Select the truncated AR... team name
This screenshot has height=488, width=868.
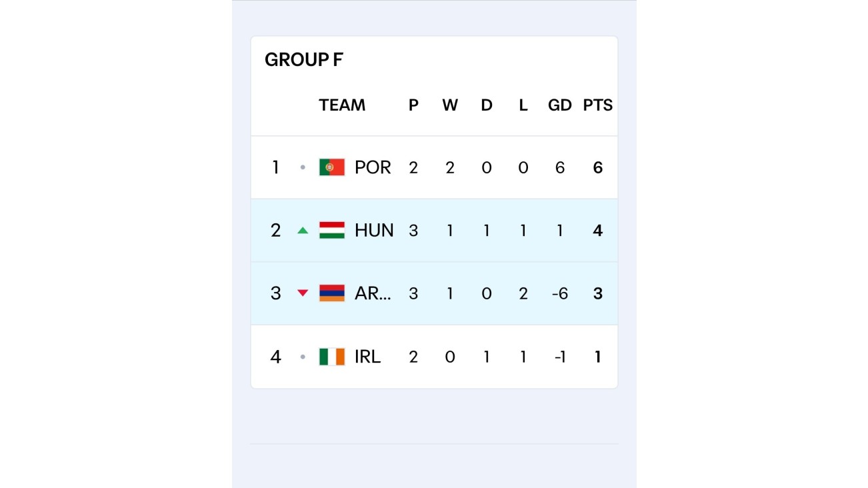pyautogui.click(x=373, y=293)
